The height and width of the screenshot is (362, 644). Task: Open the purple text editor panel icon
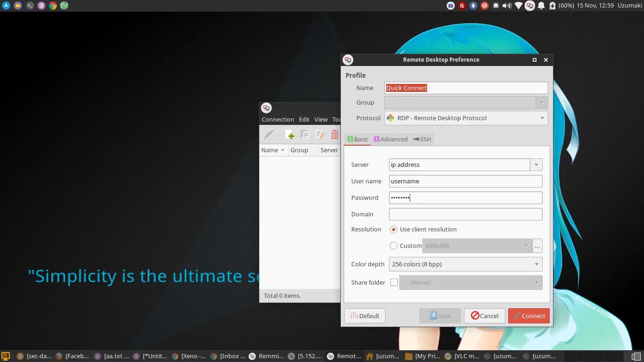(41, 6)
